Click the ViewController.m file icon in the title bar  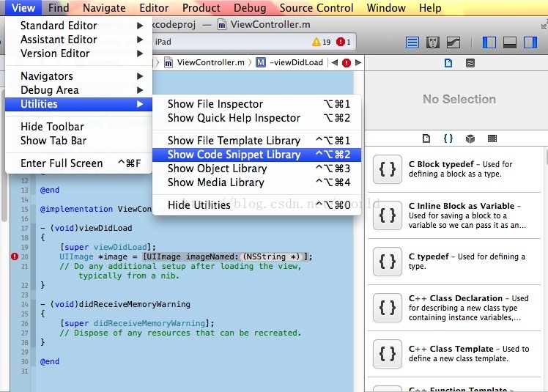point(221,24)
